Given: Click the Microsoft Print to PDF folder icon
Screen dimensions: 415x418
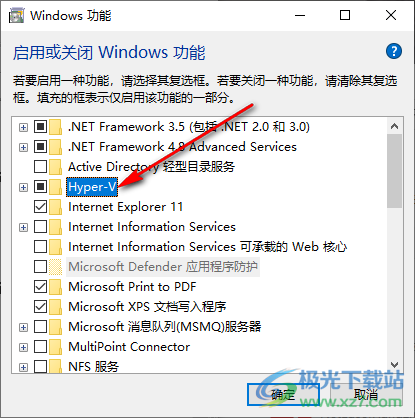Looking at the screenshot, I should [x=55, y=287].
